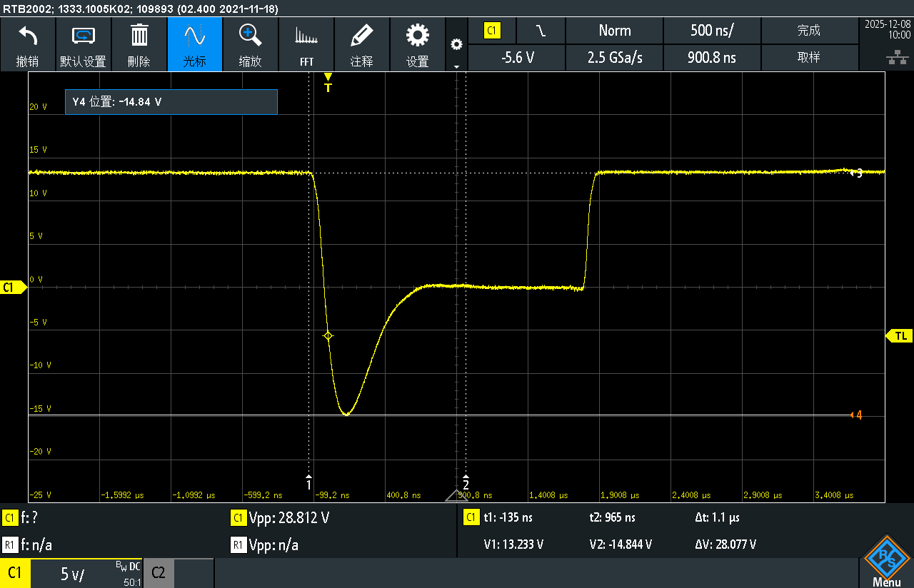Enable the C2 channel tab

click(159, 573)
